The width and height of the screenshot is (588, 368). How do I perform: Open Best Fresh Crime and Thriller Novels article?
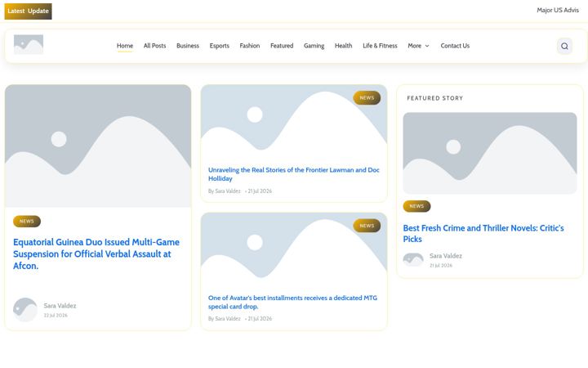(x=483, y=233)
